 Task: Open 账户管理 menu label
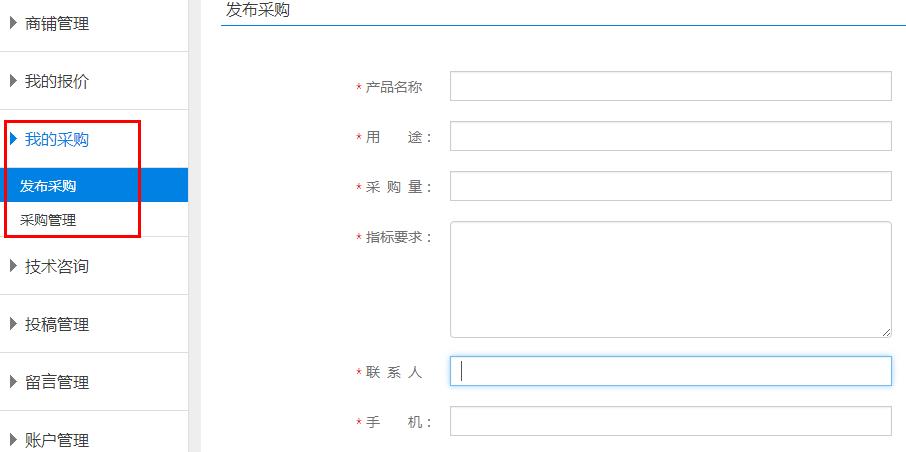coord(57,440)
